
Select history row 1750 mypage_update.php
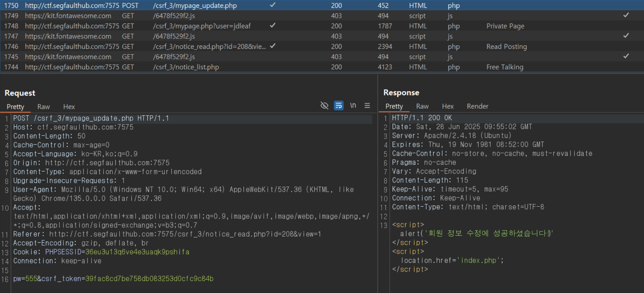coord(322,5)
